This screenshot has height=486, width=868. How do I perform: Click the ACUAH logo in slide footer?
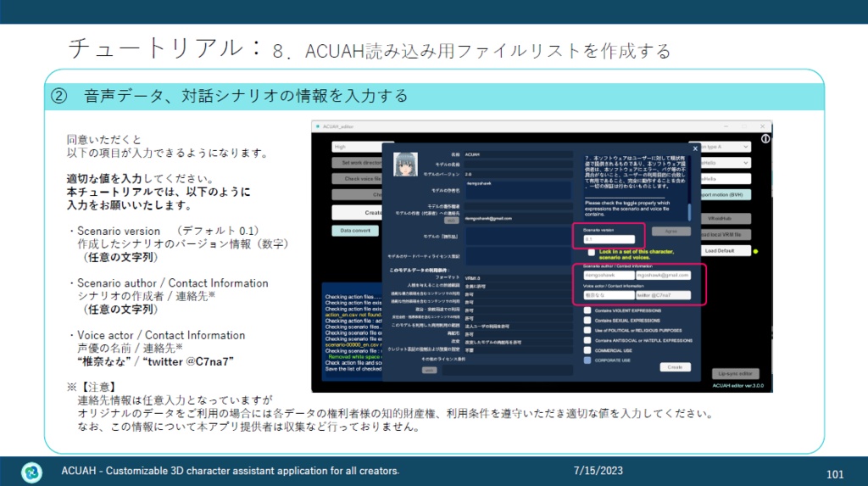click(x=31, y=472)
